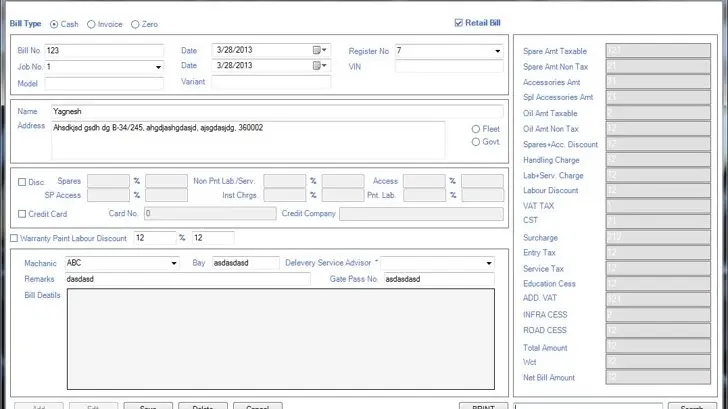Viewport: 728px width, 409px height.
Task: Click the Remarks field
Action: (x=188, y=279)
